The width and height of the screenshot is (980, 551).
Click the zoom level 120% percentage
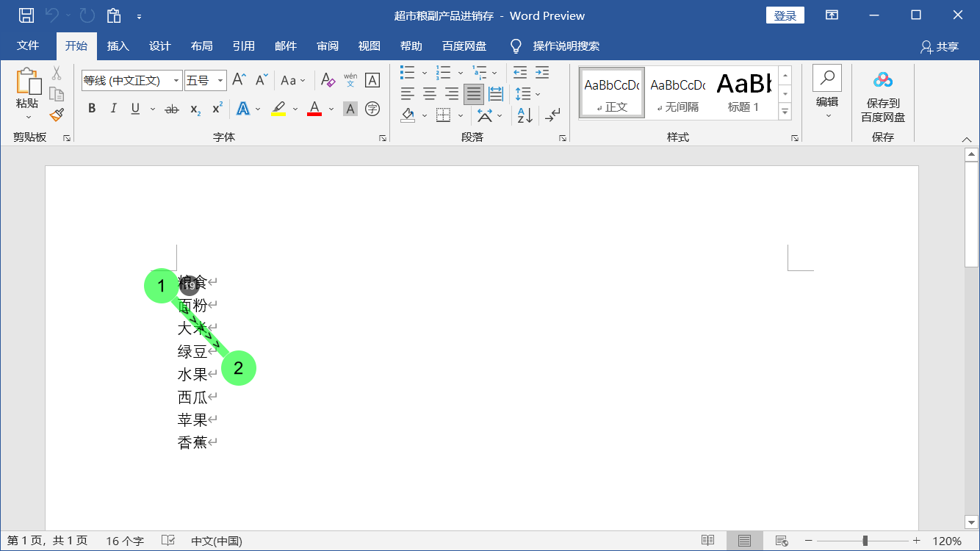pos(947,541)
